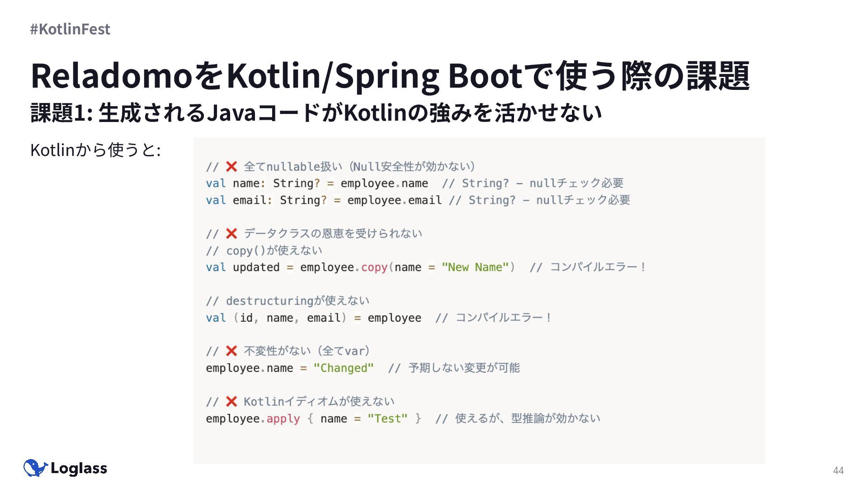Screen dimensions: 868x488
Task: Click the "Test" string literal
Action: [387, 419]
